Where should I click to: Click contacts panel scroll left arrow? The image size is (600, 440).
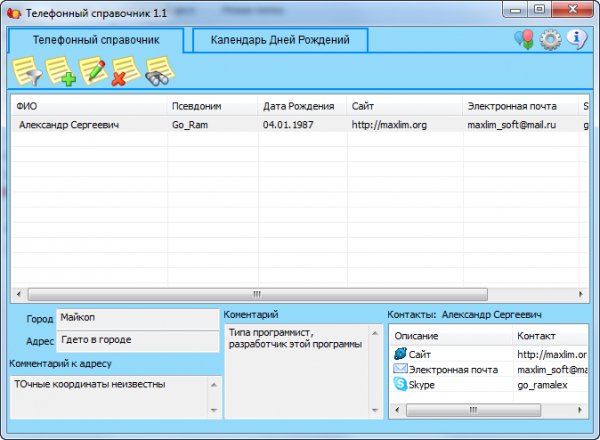tap(398, 410)
